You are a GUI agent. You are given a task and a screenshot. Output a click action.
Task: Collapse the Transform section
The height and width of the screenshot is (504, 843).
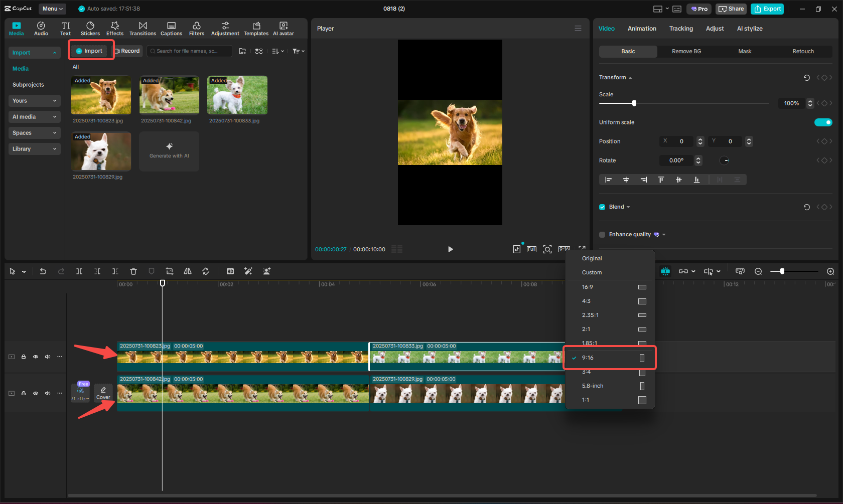pos(630,77)
